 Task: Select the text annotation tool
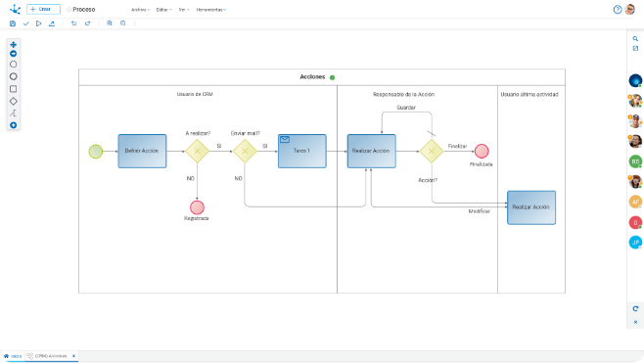point(13,113)
